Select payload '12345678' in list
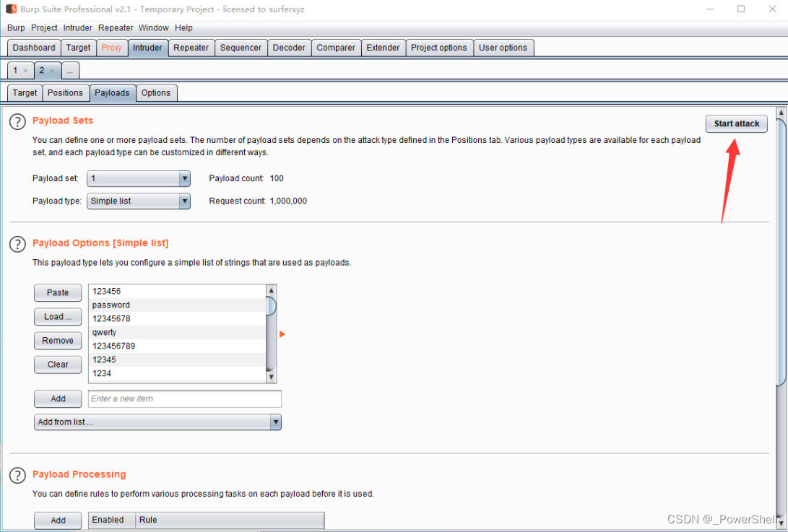Image resolution: width=788 pixels, height=532 pixels. pos(177,318)
